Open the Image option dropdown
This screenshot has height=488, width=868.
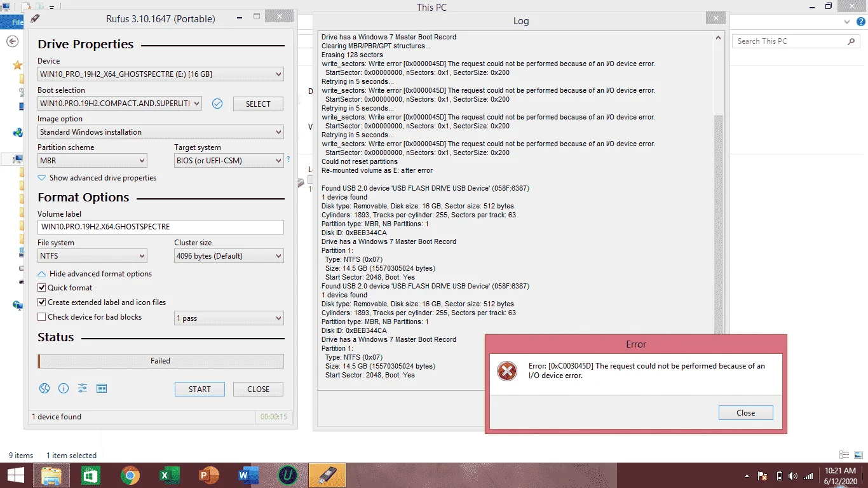(160, 132)
